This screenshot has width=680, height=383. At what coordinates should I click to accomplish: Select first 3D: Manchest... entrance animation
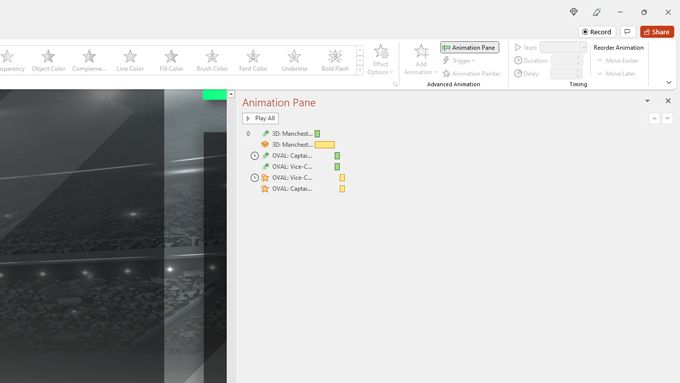click(x=291, y=134)
